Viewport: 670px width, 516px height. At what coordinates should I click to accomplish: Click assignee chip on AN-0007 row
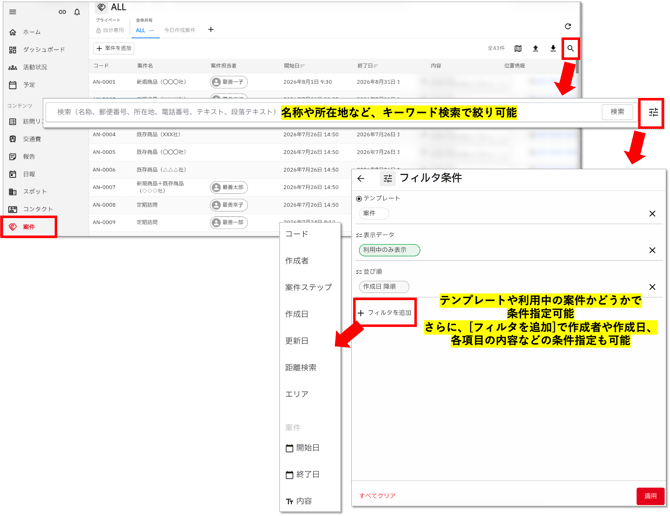click(229, 188)
